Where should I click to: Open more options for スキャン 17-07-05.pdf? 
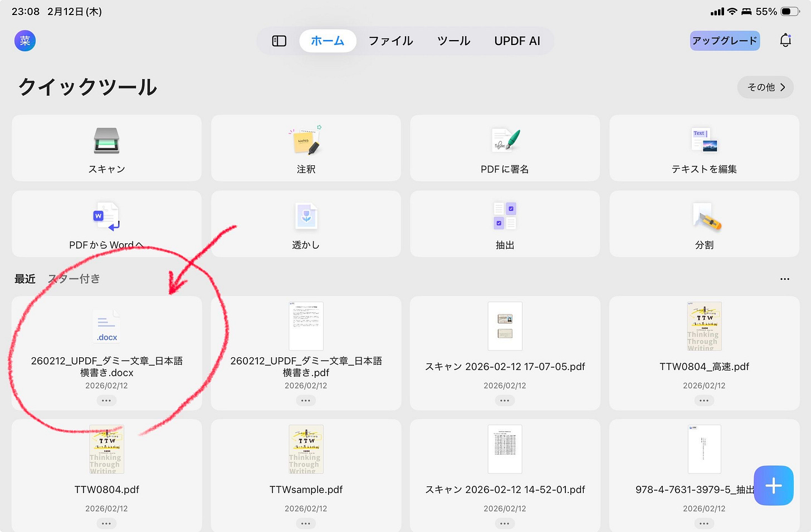(x=505, y=400)
